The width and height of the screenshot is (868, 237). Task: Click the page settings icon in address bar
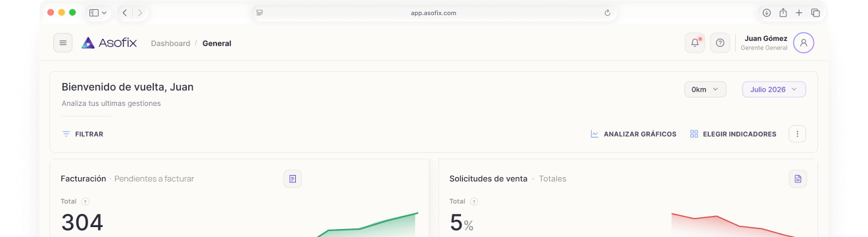(x=260, y=13)
